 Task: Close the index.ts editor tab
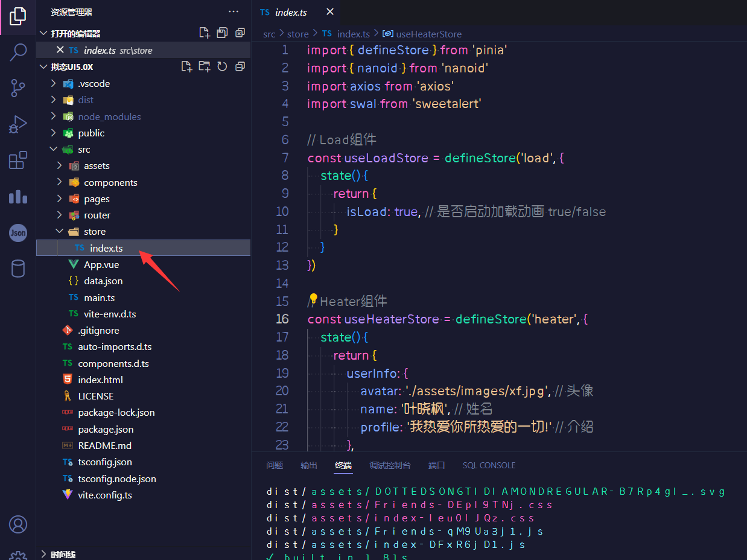[329, 12]
